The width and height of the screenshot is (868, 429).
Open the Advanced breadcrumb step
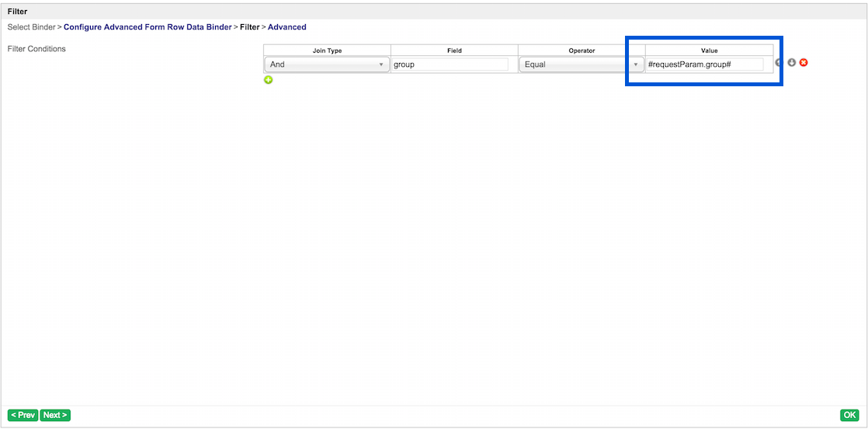click(286, 26)
